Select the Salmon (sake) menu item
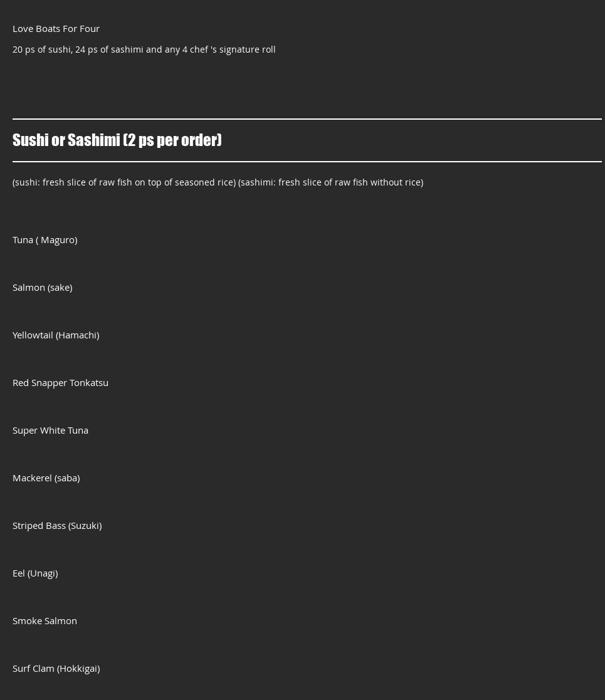Screen dimensions: 605x700 42,287
